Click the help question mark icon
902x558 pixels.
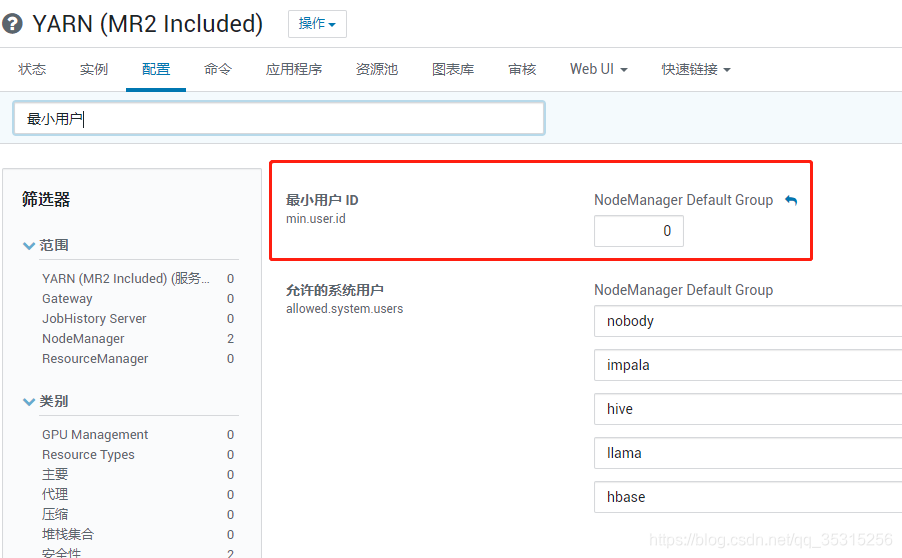coord(12,24)
